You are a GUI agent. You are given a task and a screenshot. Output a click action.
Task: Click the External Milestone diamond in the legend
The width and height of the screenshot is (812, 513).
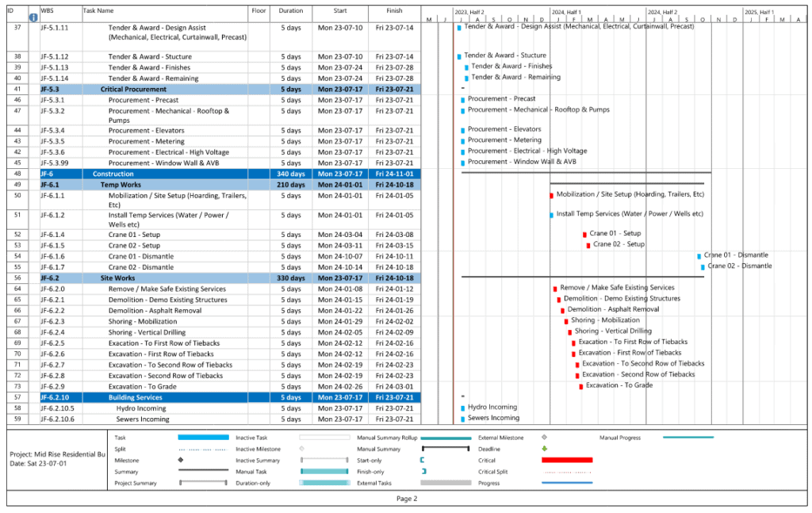click(x=542, y=438)
